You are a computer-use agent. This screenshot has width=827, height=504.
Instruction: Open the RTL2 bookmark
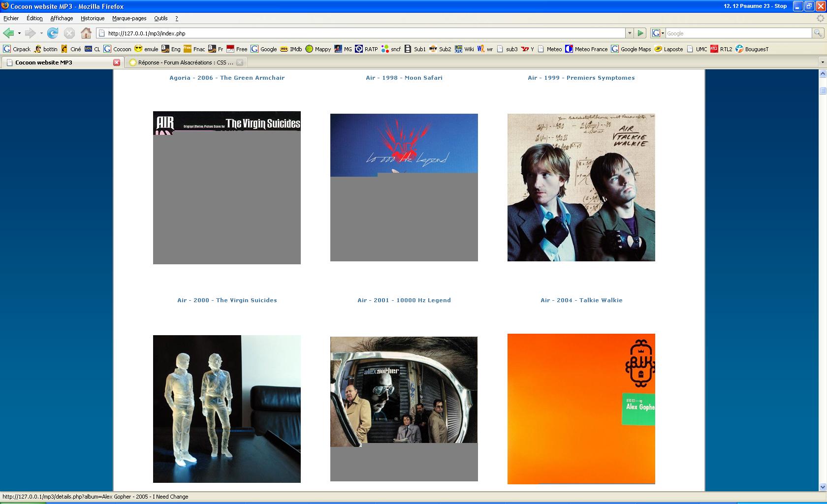coord(721,49)
